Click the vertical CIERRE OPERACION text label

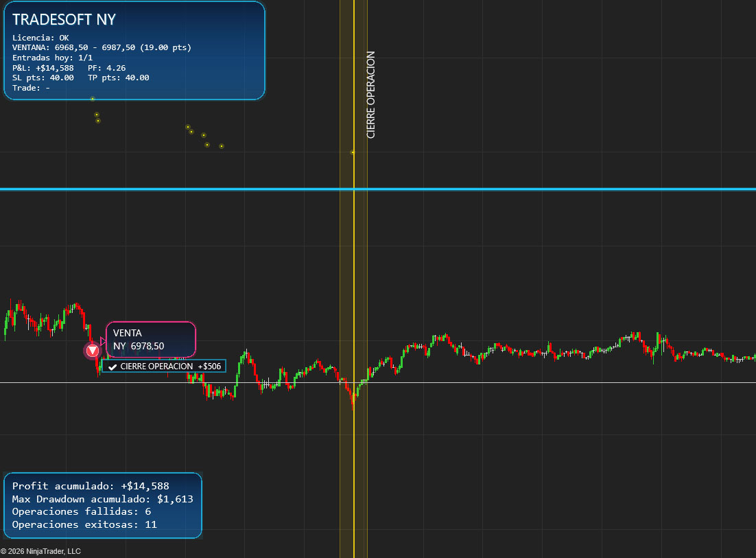tap(371, 95)
